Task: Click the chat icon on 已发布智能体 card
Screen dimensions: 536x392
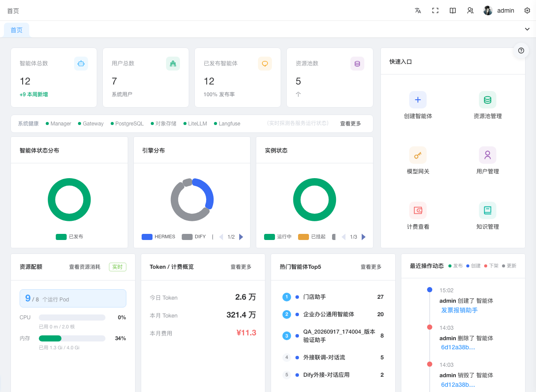Action: point(265,64)
